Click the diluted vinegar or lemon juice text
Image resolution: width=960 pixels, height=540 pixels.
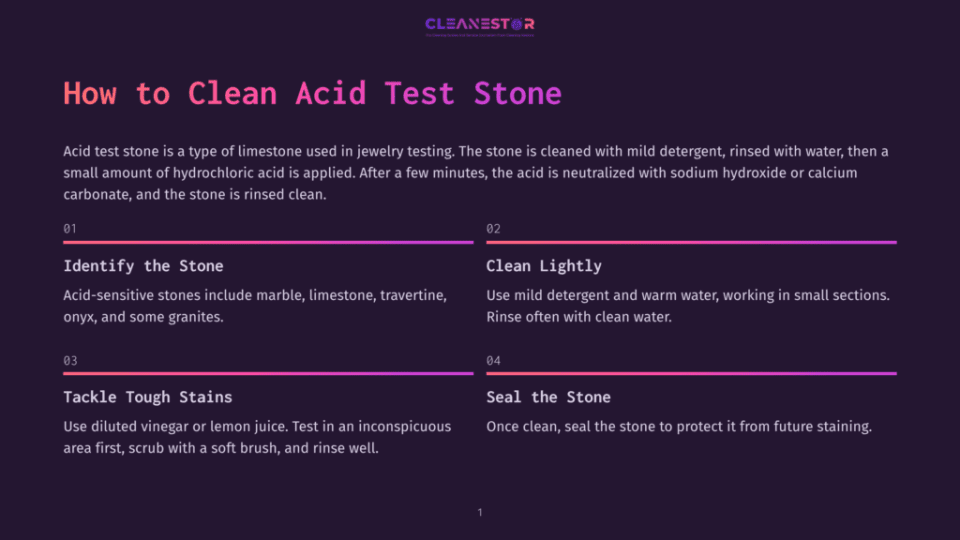point(257,437)
